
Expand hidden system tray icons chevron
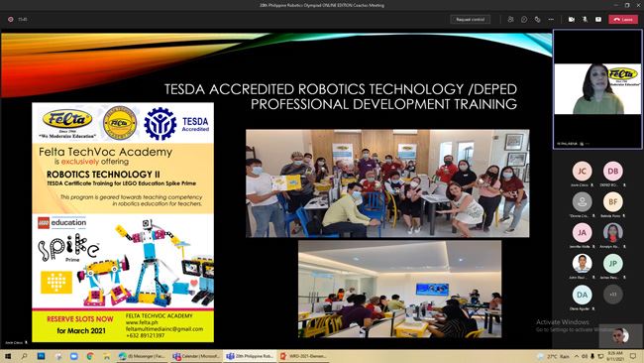[577, 356]
